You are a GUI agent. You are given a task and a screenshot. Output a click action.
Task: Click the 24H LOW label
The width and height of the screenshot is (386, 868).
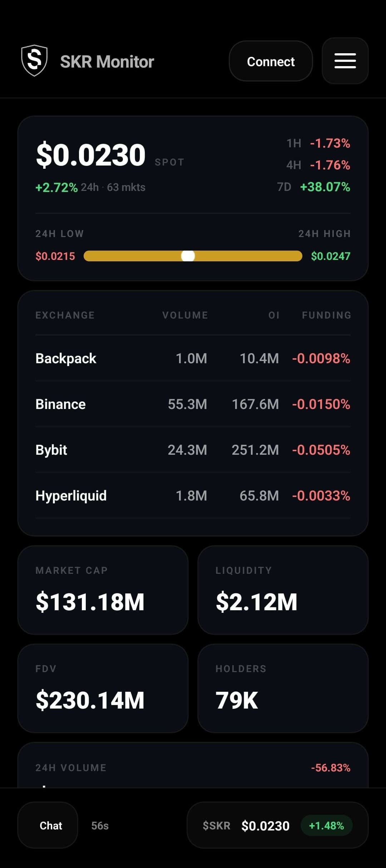click(x=60, y=233)
